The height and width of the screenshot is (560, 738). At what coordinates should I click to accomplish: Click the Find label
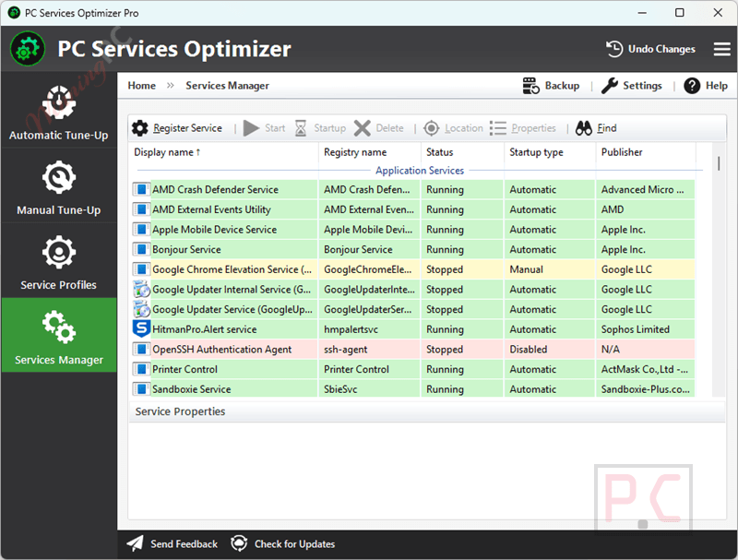(x=607, y=128)
